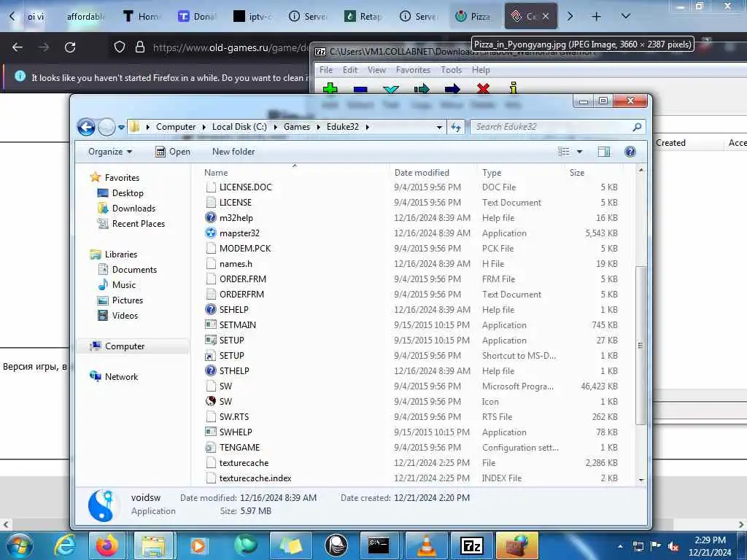Select the texturecache.index file
Viewport: 747px width, 560px height.
click(255, 478)
